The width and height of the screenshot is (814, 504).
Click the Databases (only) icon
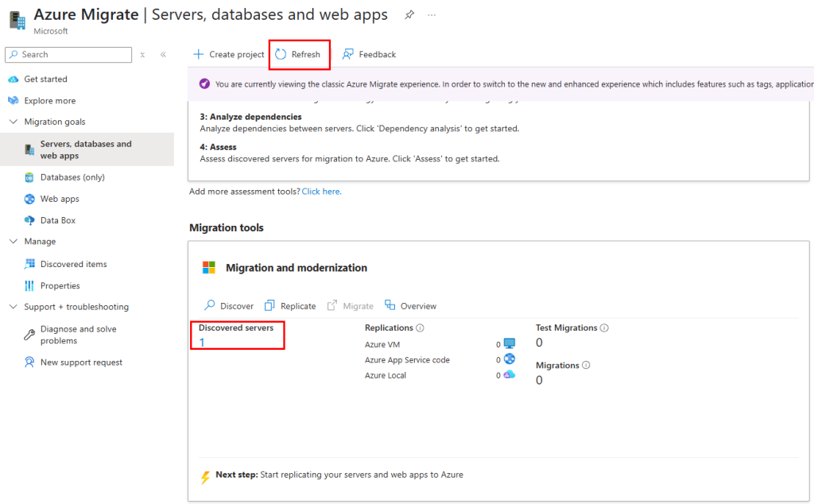pos(29,177)
